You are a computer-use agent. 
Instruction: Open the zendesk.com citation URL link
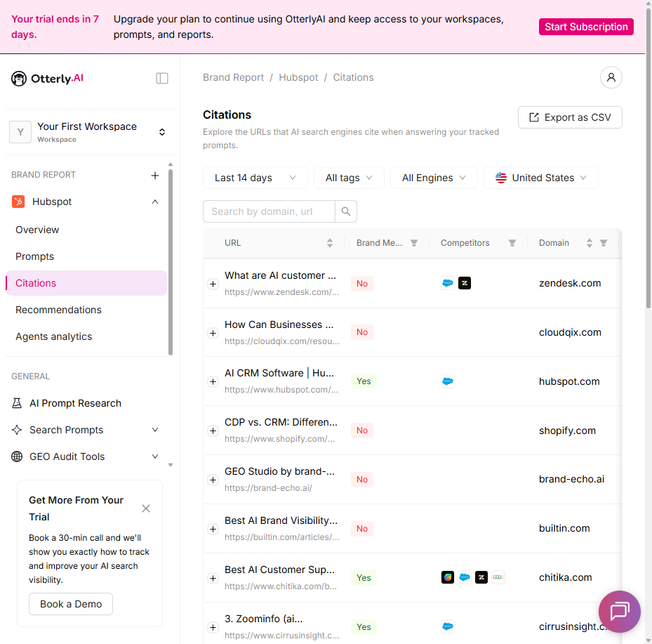[281, 292]
